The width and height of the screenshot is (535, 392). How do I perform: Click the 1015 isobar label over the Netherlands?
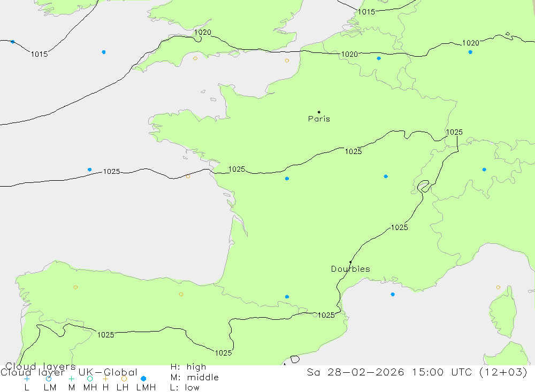366,12
